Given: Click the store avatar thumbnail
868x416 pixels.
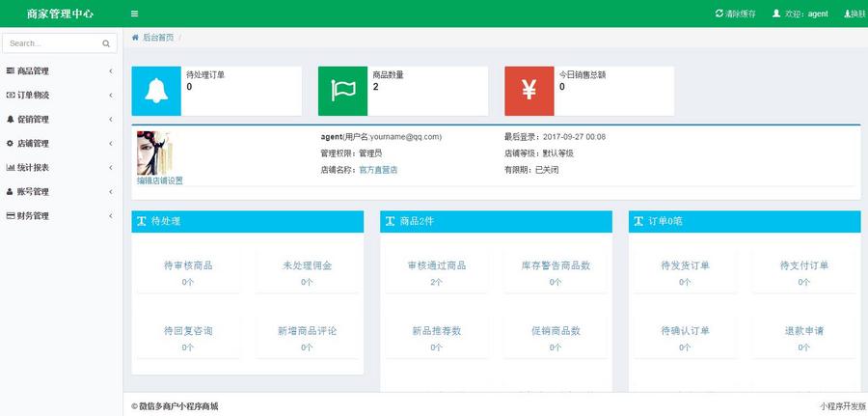Looking at the screenshot, I should [x=154, y=153].
